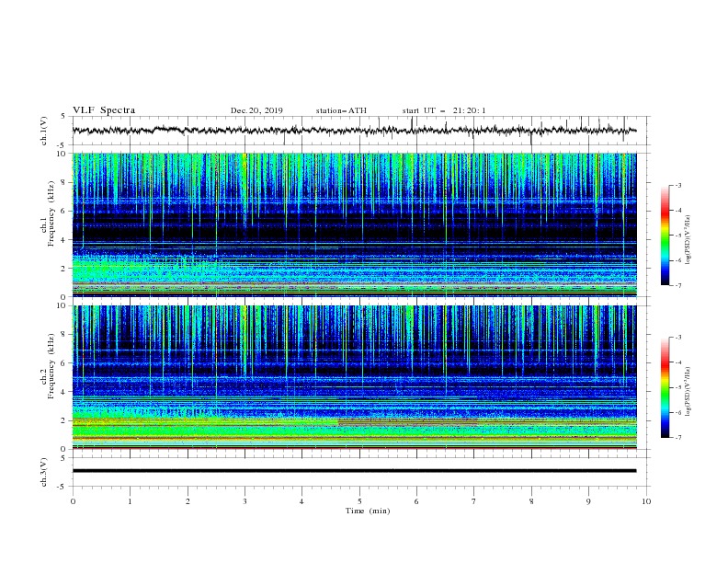728x563 pixels.
Task: Click the ch.2 colorbar log(PSD) label
Action: pos(688,392)
